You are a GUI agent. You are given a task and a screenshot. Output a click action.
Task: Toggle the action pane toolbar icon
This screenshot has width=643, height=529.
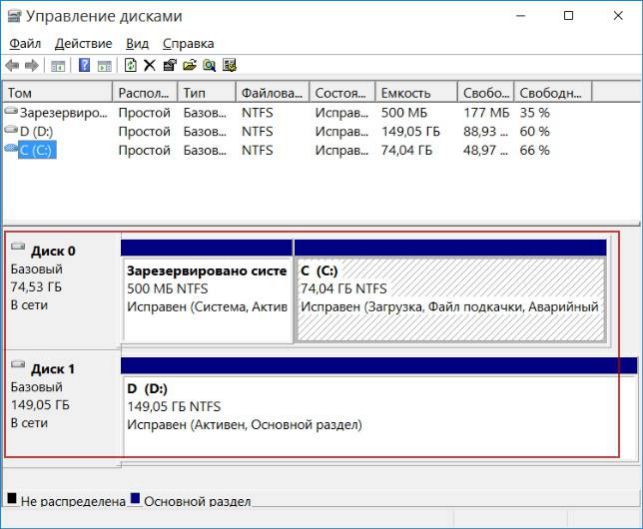click(105, 66)
